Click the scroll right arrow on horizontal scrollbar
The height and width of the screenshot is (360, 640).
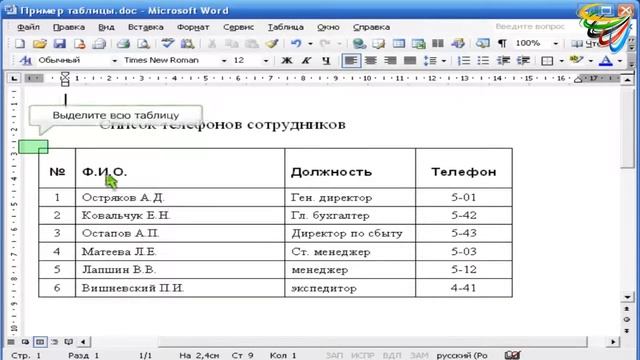(613, 342)
